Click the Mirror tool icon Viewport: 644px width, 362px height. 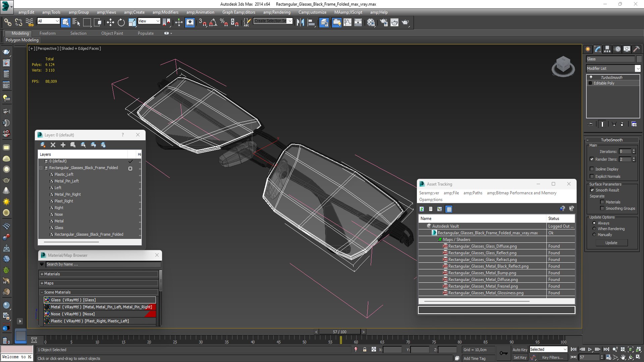click(300, 22)
